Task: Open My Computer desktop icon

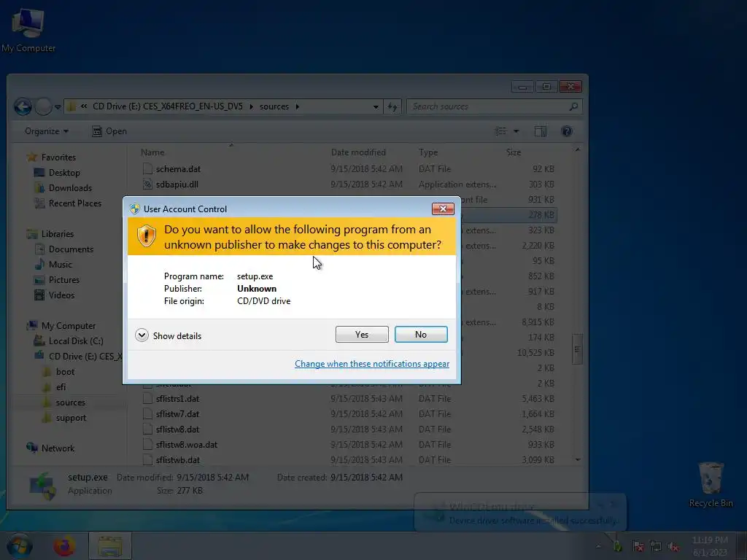Action: pyautogui.click(x=28, y=29)
